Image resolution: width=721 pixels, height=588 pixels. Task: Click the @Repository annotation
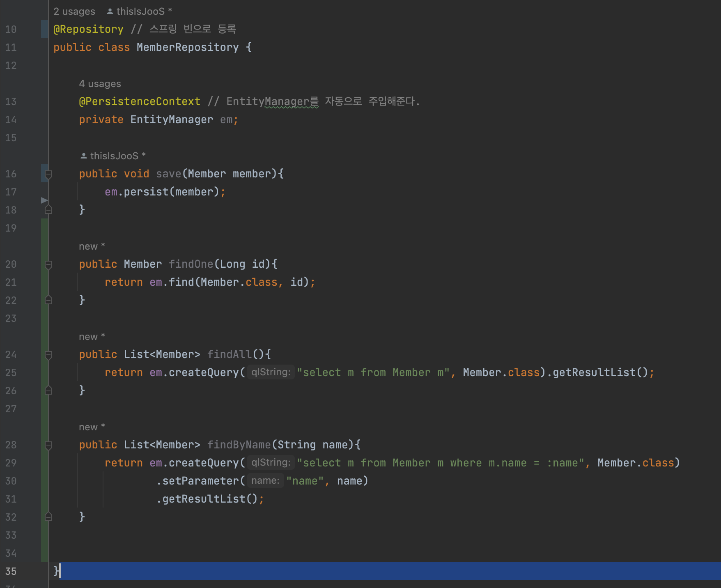[x=88, y=29]
